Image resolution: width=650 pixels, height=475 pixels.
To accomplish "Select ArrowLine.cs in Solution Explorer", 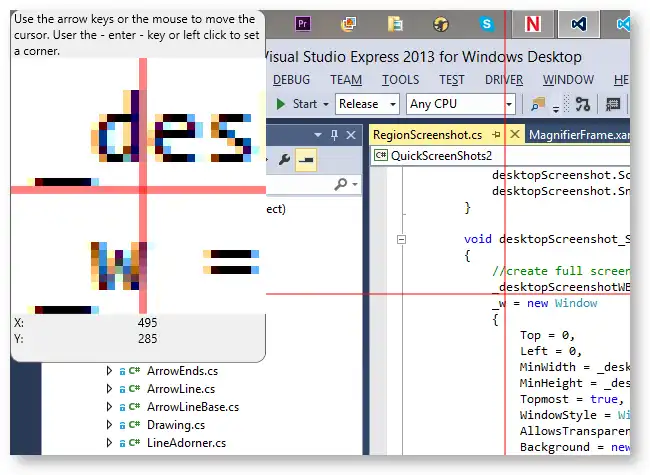I will tap(181, 389).
